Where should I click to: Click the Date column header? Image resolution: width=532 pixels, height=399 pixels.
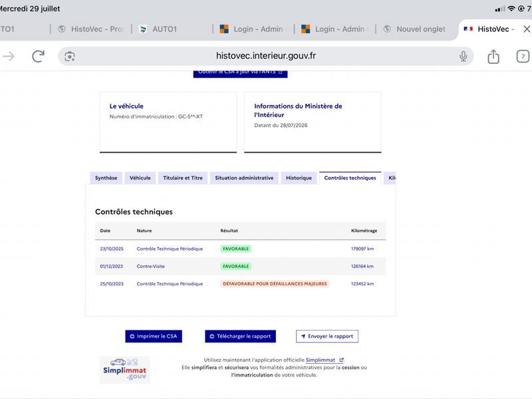[105, 230]
